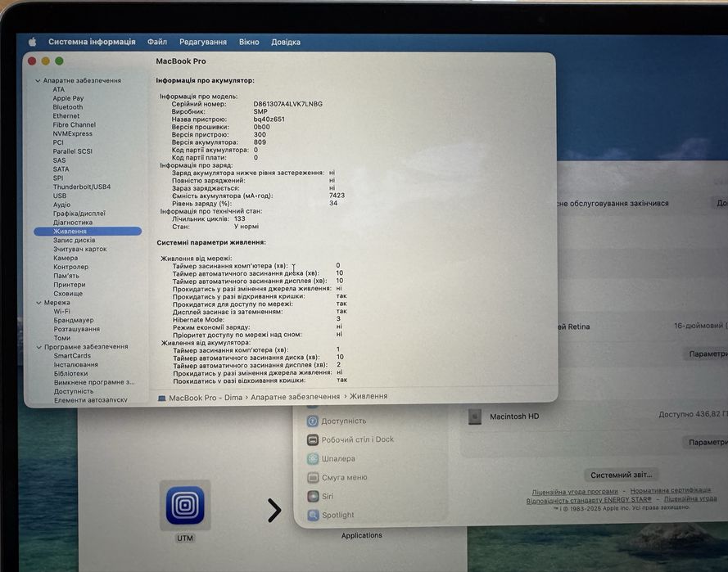Click Параметри button next to Macintosh HD
Viewport: 728px width, 572px height.
pyautogui.click(x=707, y=442)
